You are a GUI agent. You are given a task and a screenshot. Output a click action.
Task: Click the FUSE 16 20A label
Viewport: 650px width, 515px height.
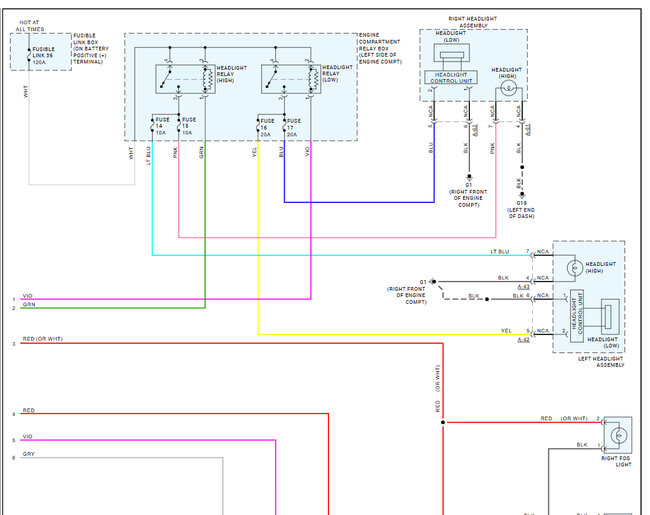[x=267, y=128]
